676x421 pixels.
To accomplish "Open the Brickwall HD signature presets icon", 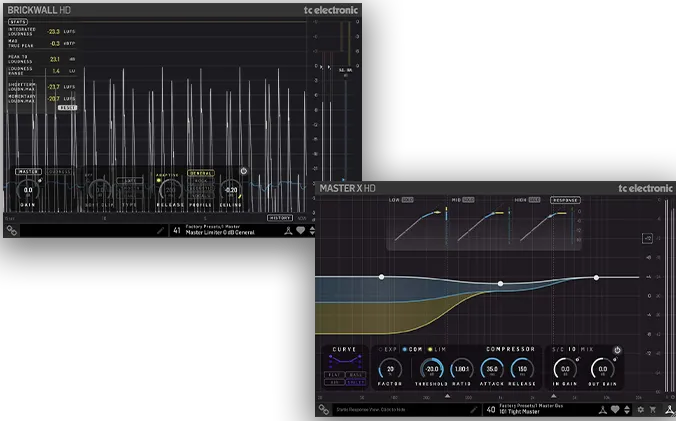I will pos(288,231).
